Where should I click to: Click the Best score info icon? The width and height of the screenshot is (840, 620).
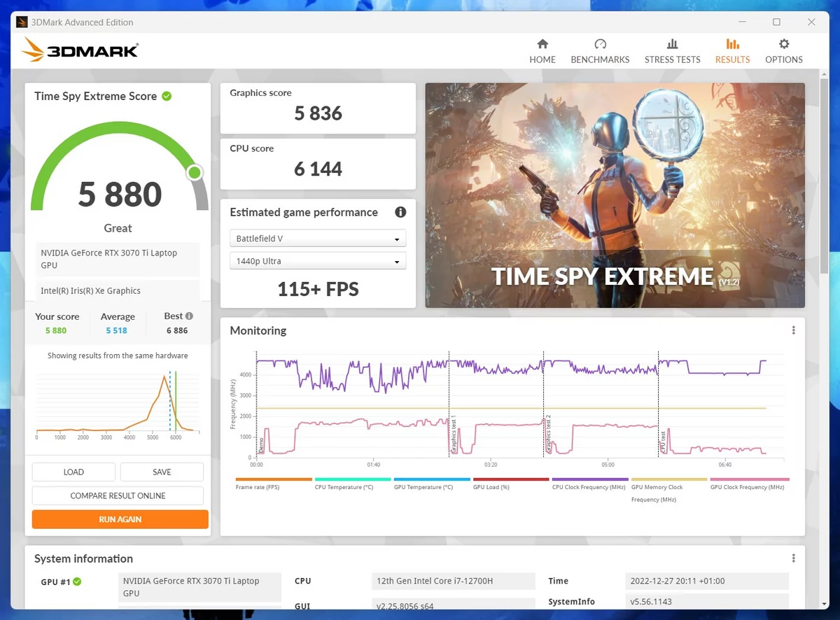pyautogui.click(x=189, y=316)
